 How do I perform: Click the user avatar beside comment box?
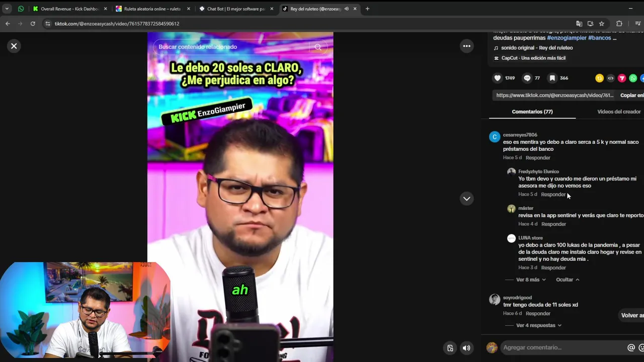[x=492, y=347]
